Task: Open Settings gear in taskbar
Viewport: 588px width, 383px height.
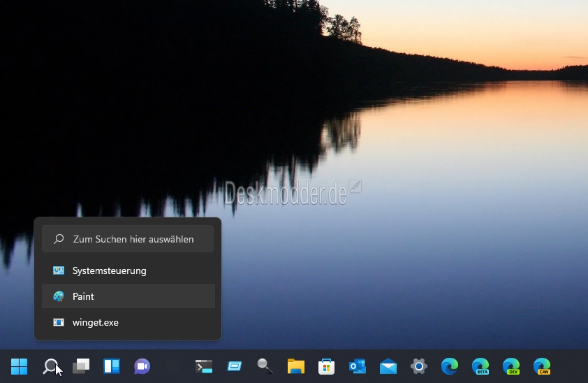Action: (x=419, y=366)
